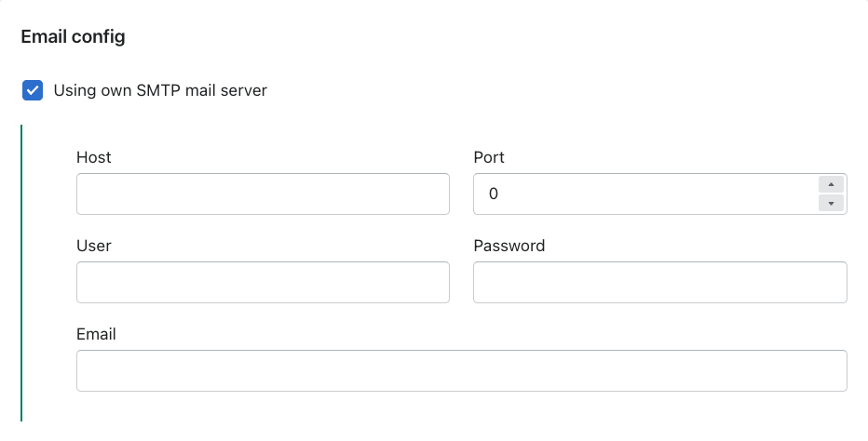Image resolution: width=868 pixels, height=441 pixels.
Task: Click the Password field label
Action: 509,246
